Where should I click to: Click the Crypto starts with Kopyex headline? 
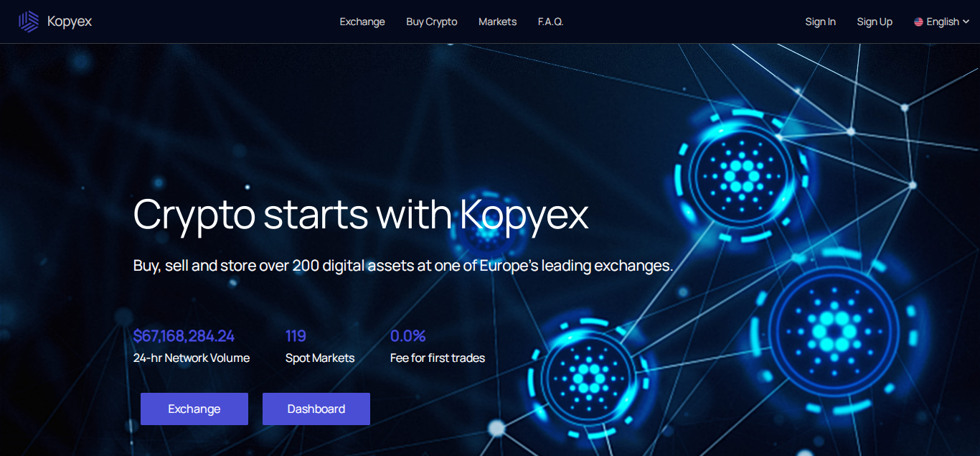tap(361, 214)
